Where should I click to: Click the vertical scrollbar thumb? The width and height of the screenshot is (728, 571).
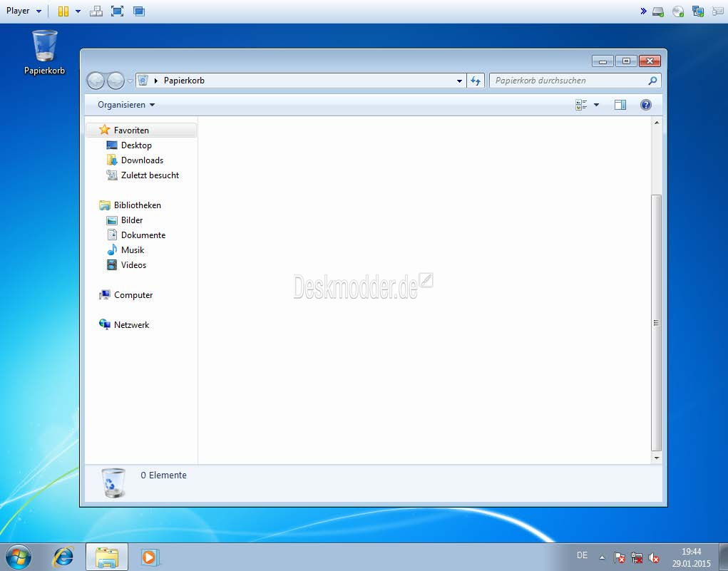tap(657, 323)
